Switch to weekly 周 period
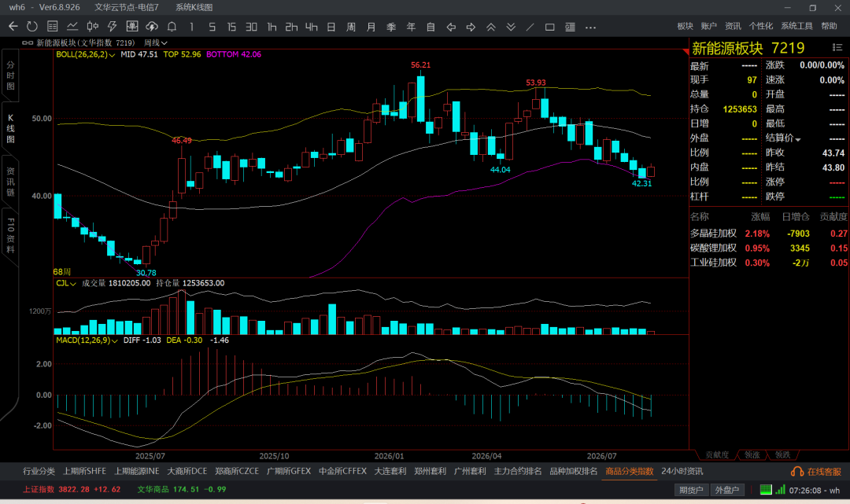 [351, 27]
